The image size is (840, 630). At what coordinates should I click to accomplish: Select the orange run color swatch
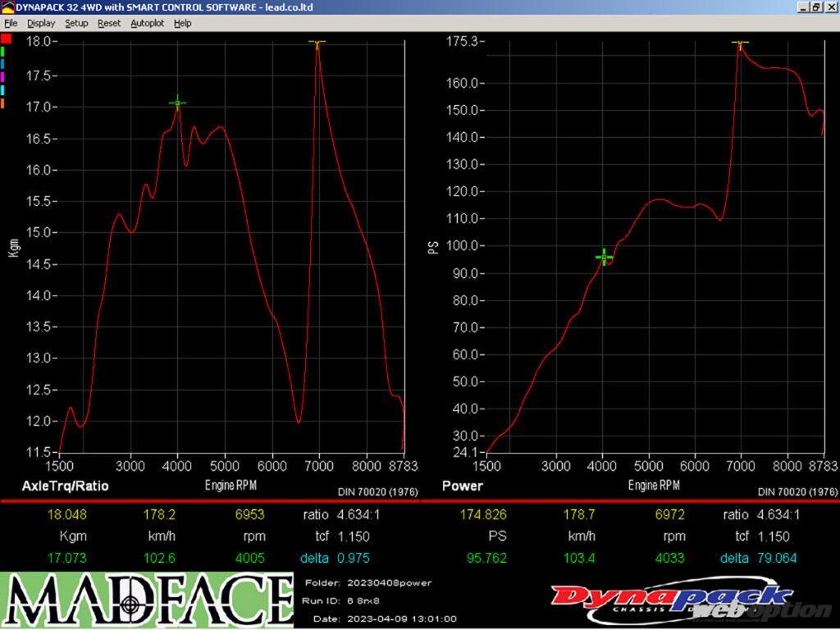(x=3, y=103)
